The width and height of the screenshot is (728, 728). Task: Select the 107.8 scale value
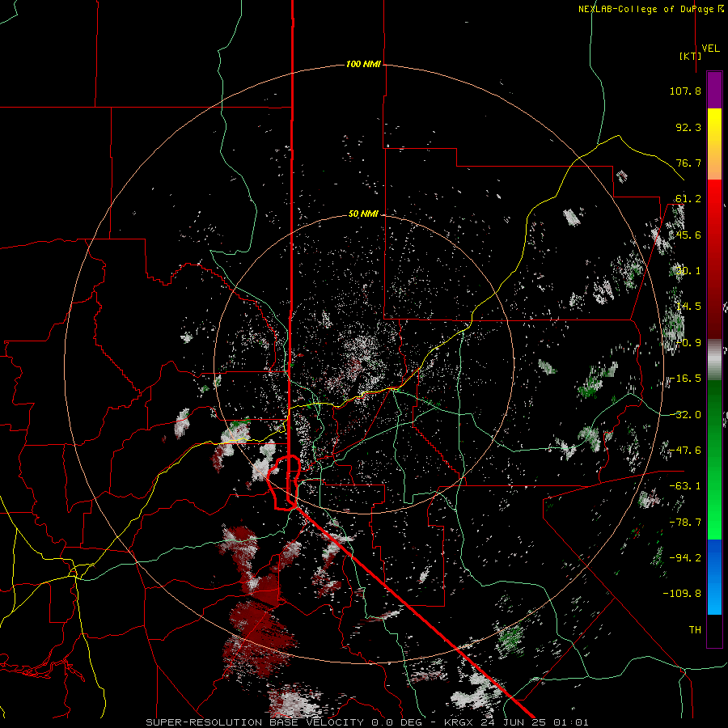click(685, 91)
